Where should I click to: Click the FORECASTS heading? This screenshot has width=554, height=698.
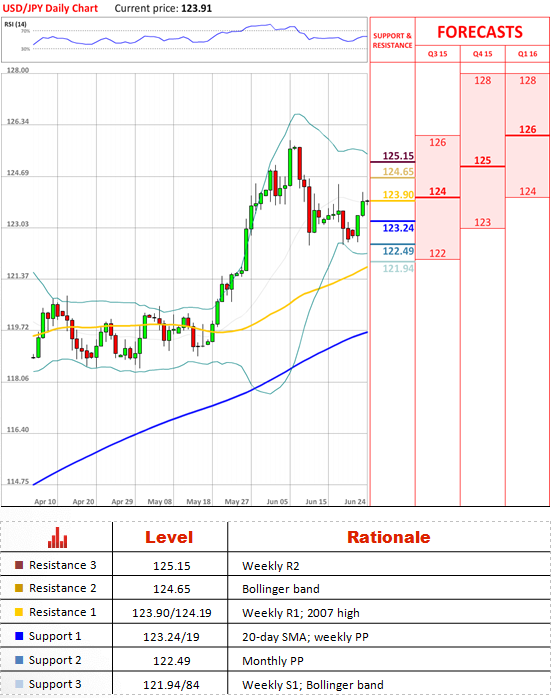pyautogui.click(x=480, y=32)
